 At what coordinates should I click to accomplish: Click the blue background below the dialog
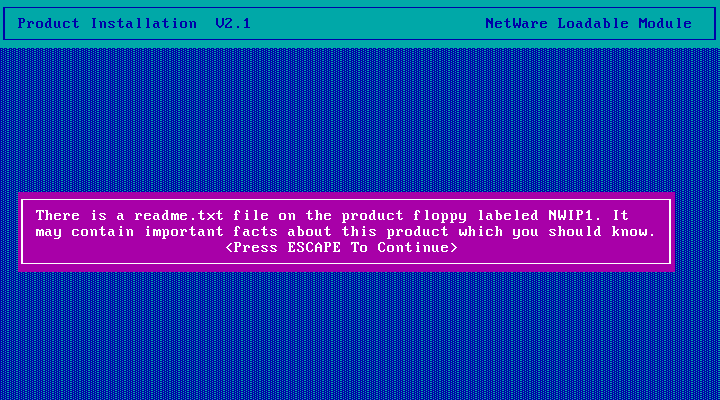tap(360, 335)
